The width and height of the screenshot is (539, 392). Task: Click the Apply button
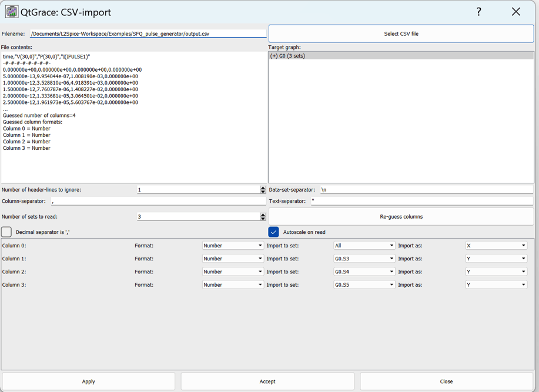tap(89, 381)
